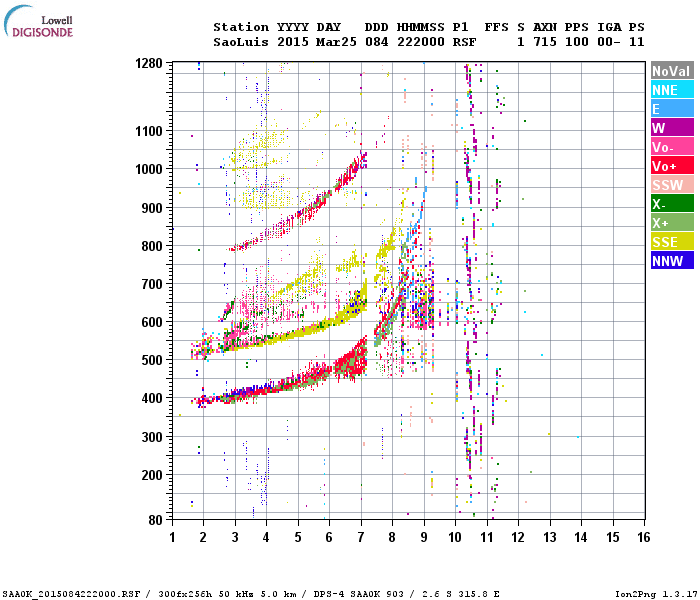Click frequency axis label 14
Viewport: 700px width, 600px height.
pos(581,537)
